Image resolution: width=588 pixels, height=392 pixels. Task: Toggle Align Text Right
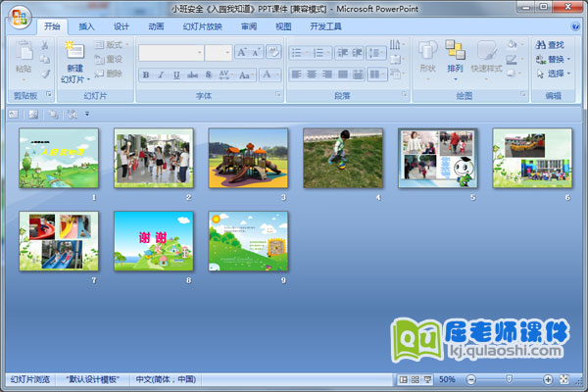(x=327, y=74)
